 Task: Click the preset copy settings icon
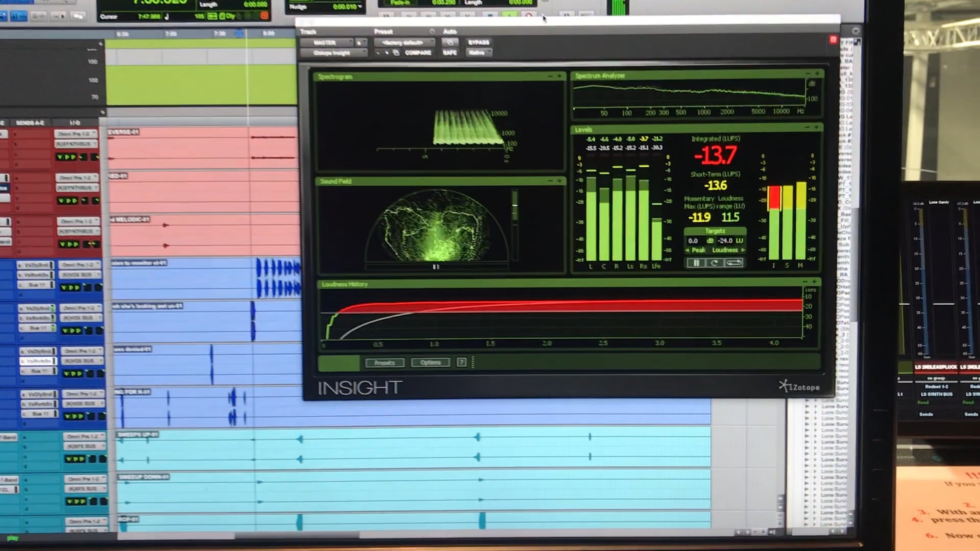(x=396, y=53)
